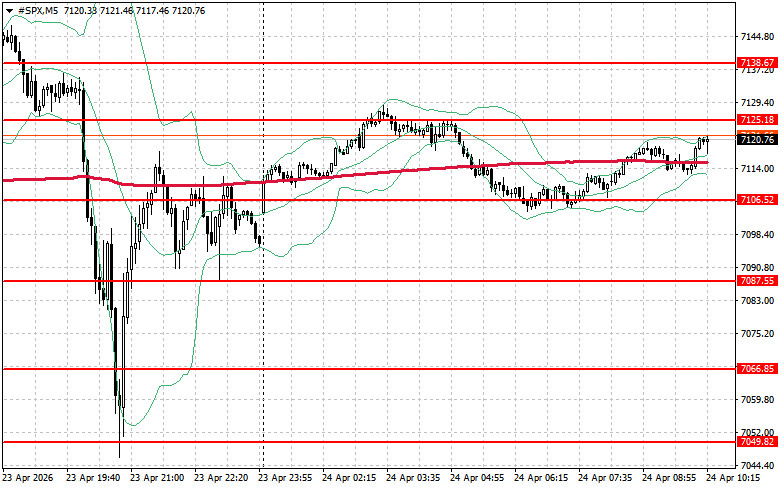Click price scale value 7090.80
781x489 pixels.
758,268
